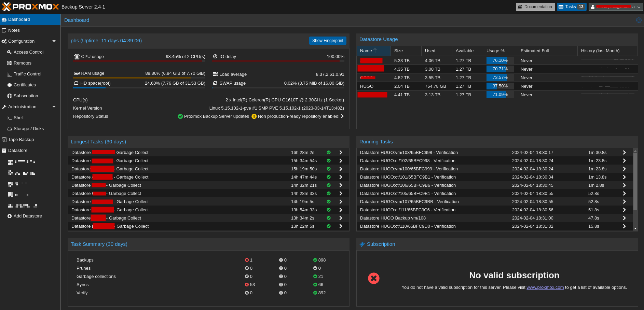644x310 pixels.
Task: Click the HD space disk icon
Action: (x=76, y=83)
